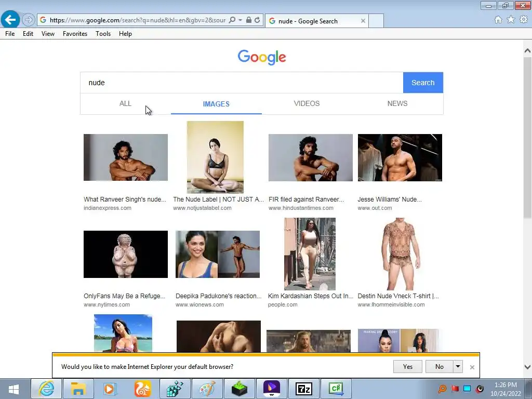Open a new blank tab
This screenshot has width=532, height=399.
pos(376,21)
